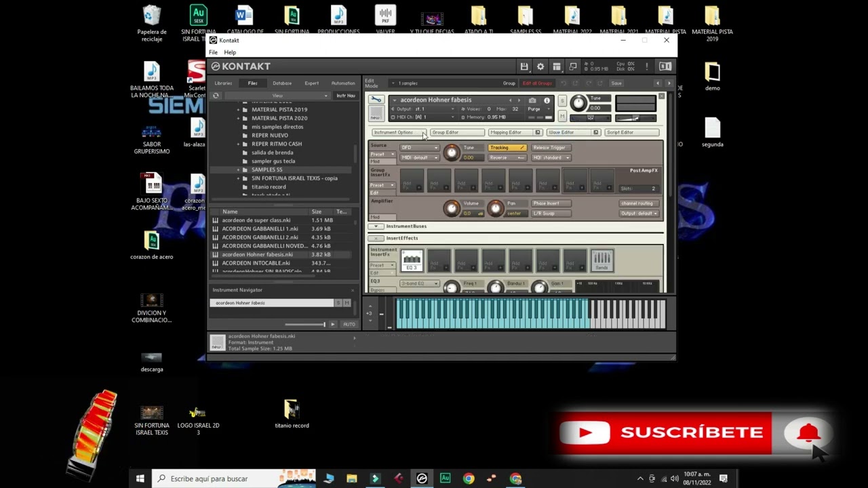This screenshot has width=868, height=488.
Task: Toggle Edit all Groups
Action: [537, 83]
